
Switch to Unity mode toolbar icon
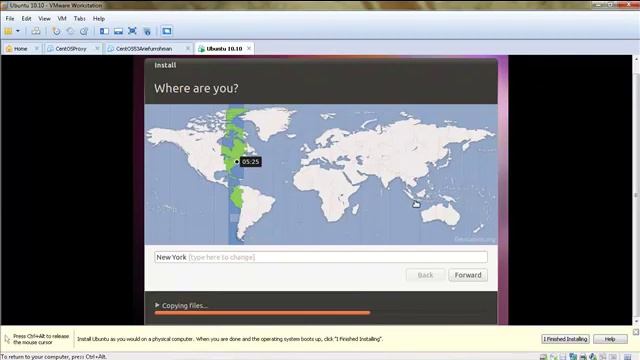(x=147, y=31)
